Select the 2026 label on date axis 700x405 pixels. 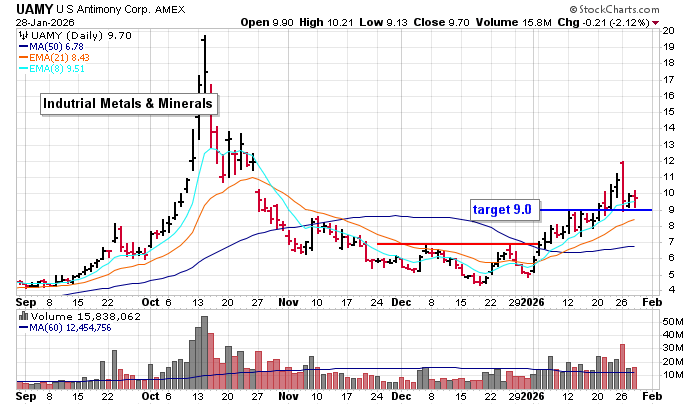531,301
